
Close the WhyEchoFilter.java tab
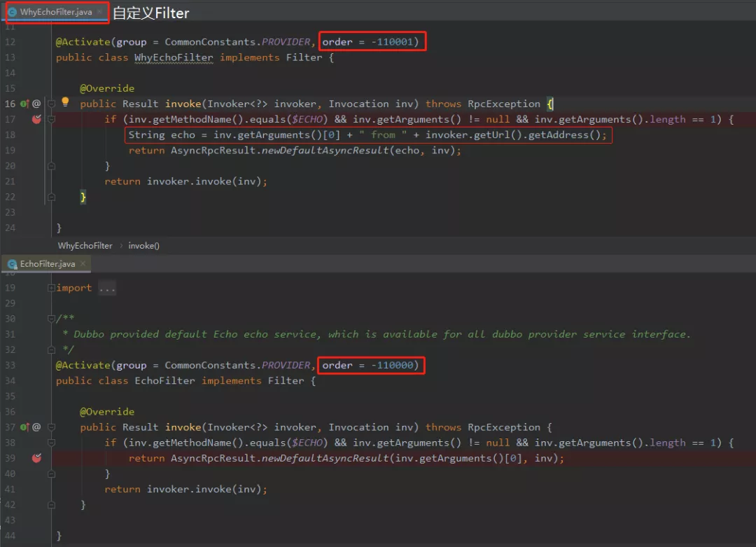99,12
